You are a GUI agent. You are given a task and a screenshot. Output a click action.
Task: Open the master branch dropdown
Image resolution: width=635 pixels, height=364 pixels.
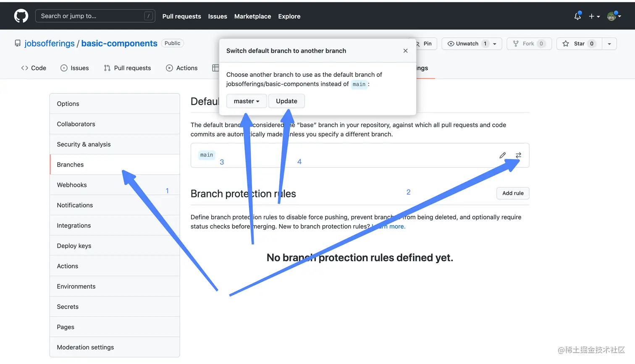pos(247,101)
